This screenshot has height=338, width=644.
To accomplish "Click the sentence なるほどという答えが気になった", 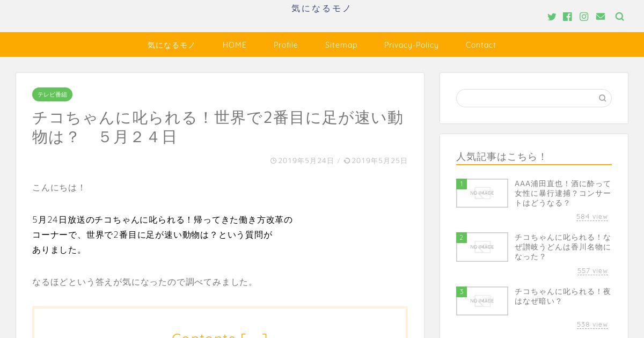I will 144,282.
